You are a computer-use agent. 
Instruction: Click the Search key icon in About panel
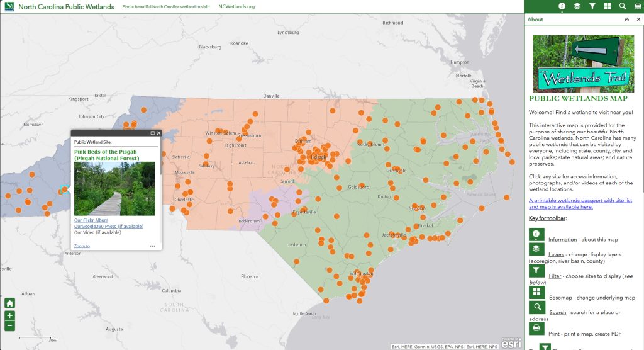coord(536,307)
